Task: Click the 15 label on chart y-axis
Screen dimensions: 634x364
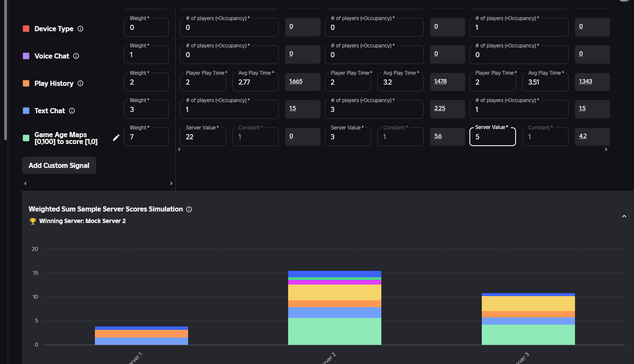Action: tap(35, 273)
